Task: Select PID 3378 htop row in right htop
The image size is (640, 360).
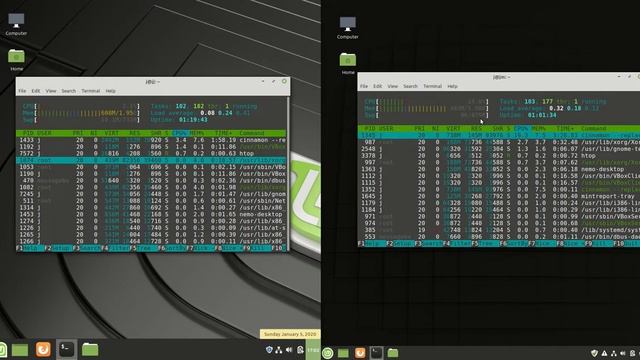Action: pyautogui.click(x=499, y=156)
